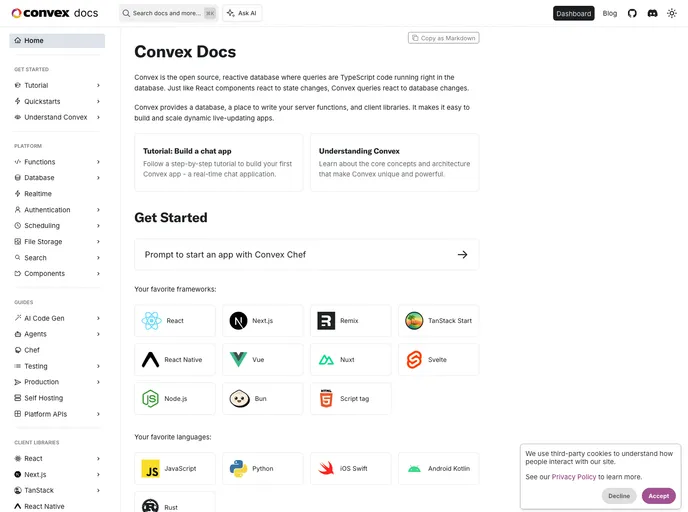Open the Discord icon link
The image size is (688, 512).
coord(652,14)
